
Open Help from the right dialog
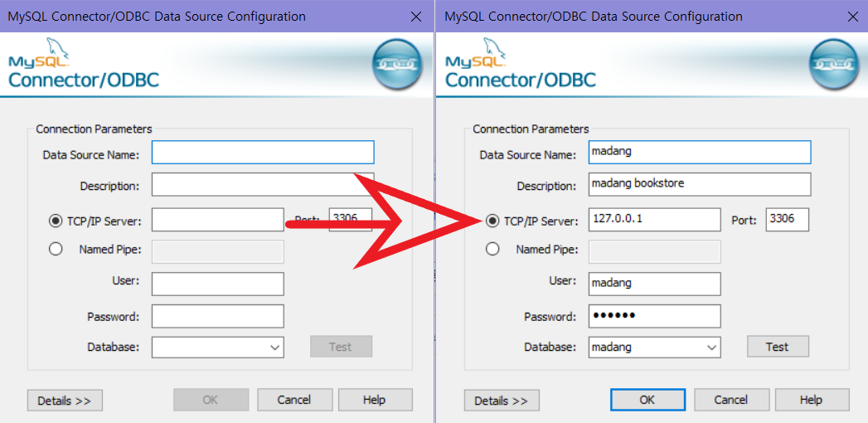812,400
